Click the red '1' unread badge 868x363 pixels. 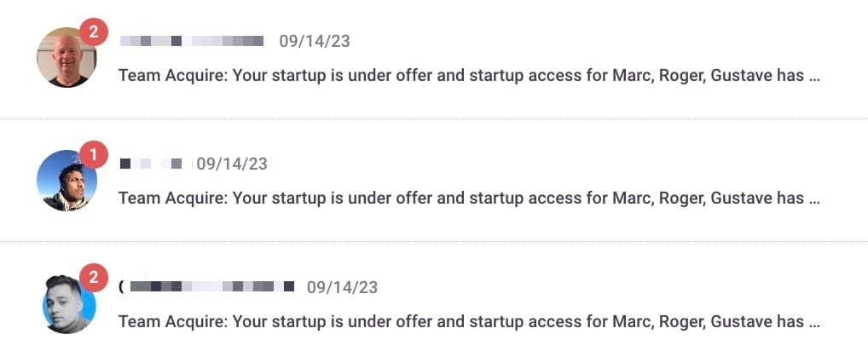[x=94, y=156]
